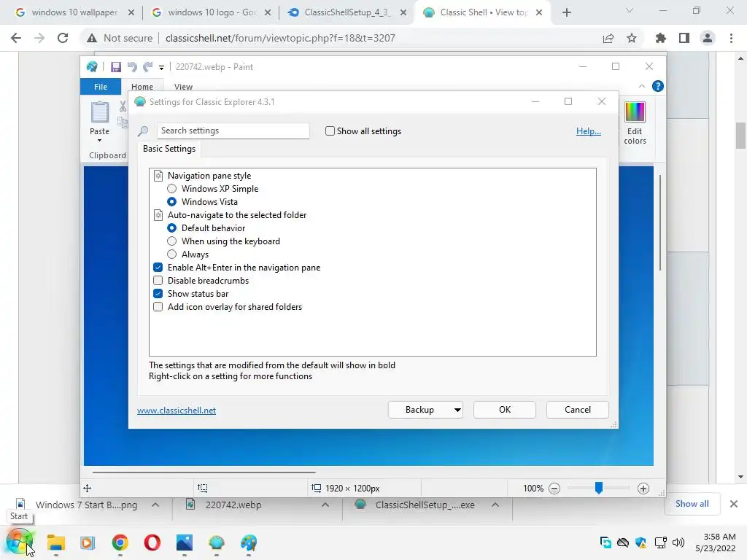747x560 pixels.
Task: Open the tab search chevron in browser
Action: pos(630,10)
